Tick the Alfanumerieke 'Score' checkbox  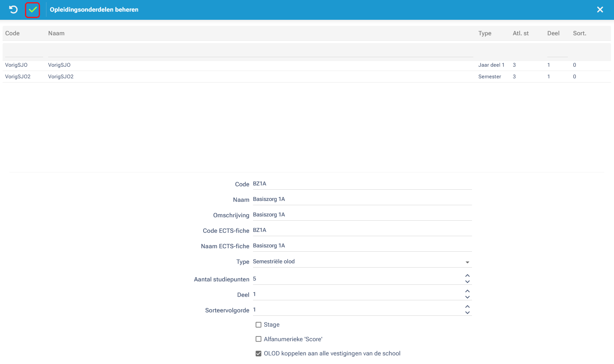click(x=259, y=339)
